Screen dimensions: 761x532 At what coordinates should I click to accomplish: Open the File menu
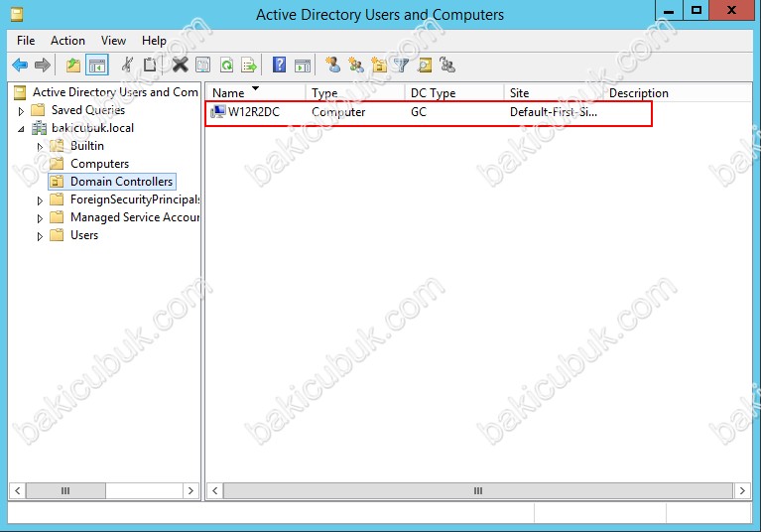pyautogui.click(x=26, y=41)
